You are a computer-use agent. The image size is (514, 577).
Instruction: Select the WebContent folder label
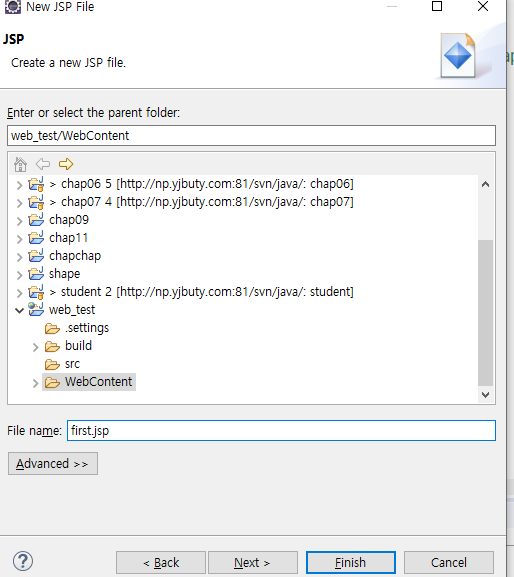tap(99, 382)
